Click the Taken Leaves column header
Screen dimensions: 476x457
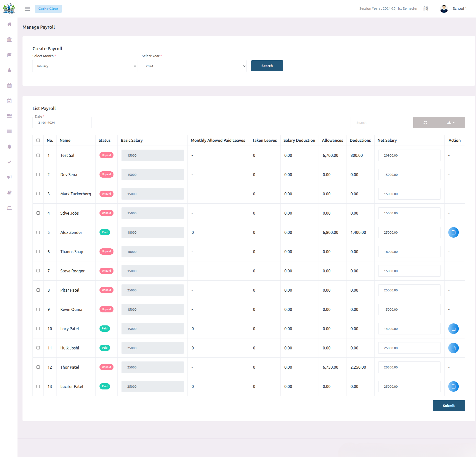[264, 140]
